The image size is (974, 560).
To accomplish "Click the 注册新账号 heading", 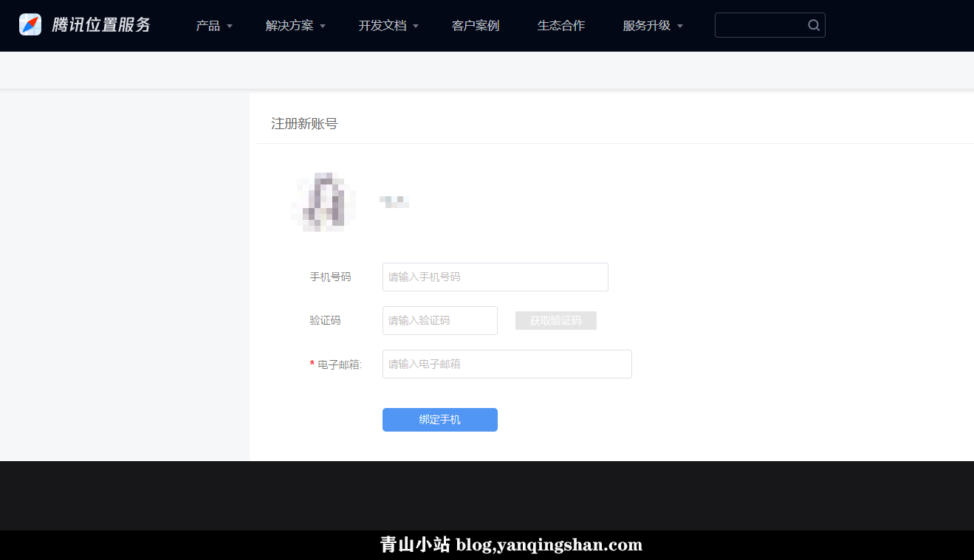I will [304, 124].
